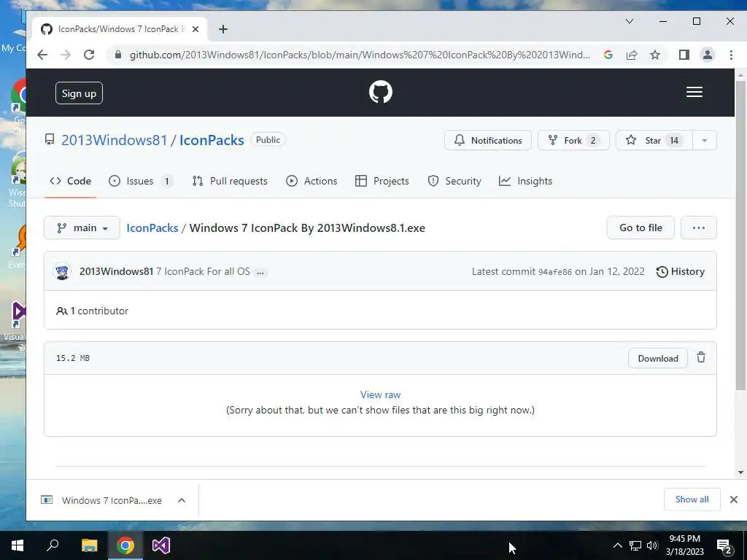The image size is (747, 560).
Task: Switch to the Security tab
Action: pos(454,181)
